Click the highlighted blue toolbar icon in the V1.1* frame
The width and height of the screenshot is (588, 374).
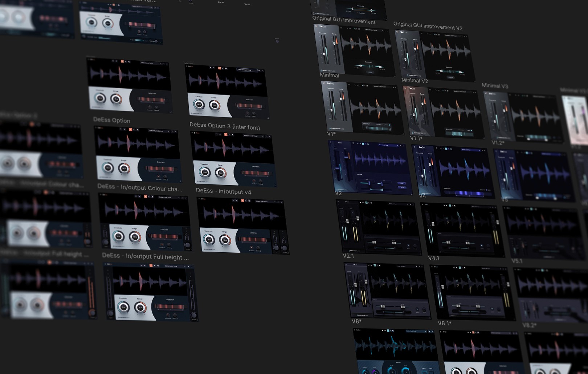[x=446, y=149]
